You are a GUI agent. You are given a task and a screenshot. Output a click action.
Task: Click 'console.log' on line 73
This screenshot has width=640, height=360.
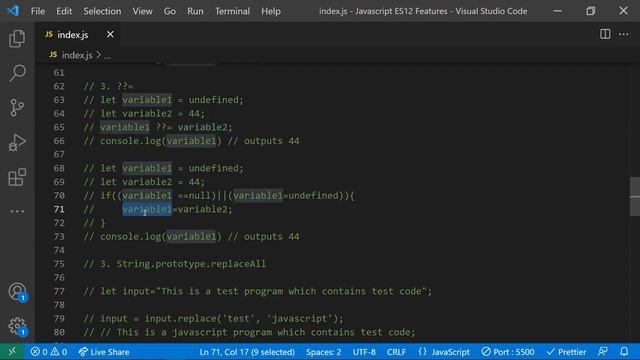131,236
